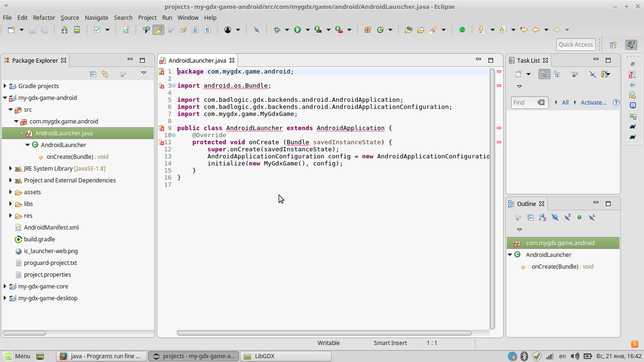Click the green globe toolbar icon
The height and width of the screenshot is (362, 644).
462,30
